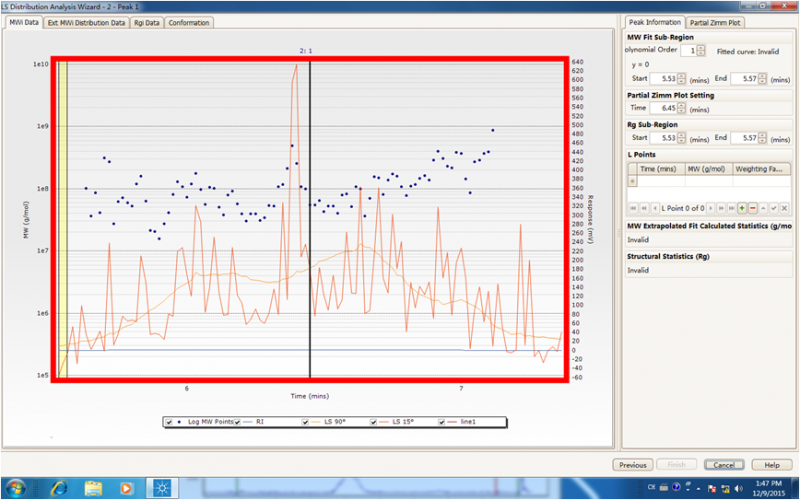Viewport: 800px width, 500px height.
Task: Open Windows Explorer folder on taskbar
Action: [93, 488]
